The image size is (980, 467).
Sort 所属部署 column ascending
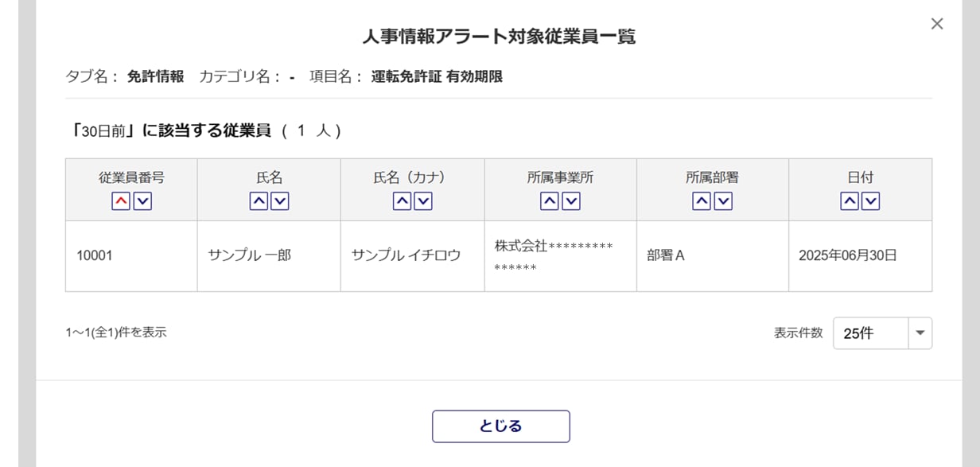tap(701, 202)
